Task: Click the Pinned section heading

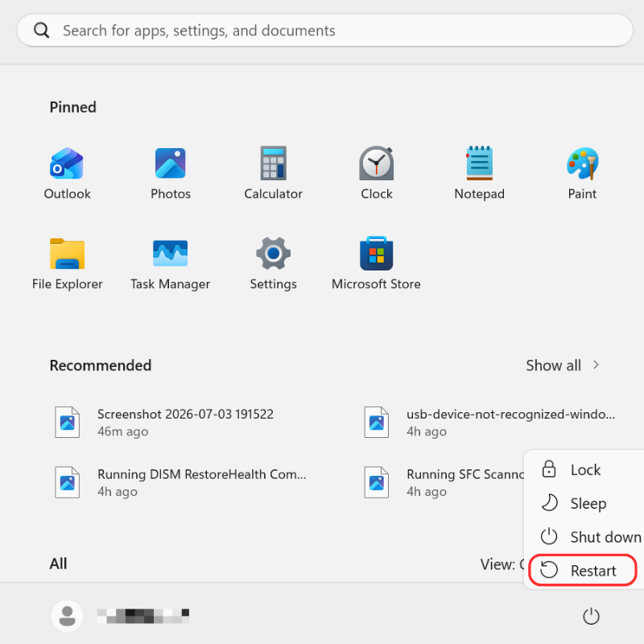Action: point(72,107)
